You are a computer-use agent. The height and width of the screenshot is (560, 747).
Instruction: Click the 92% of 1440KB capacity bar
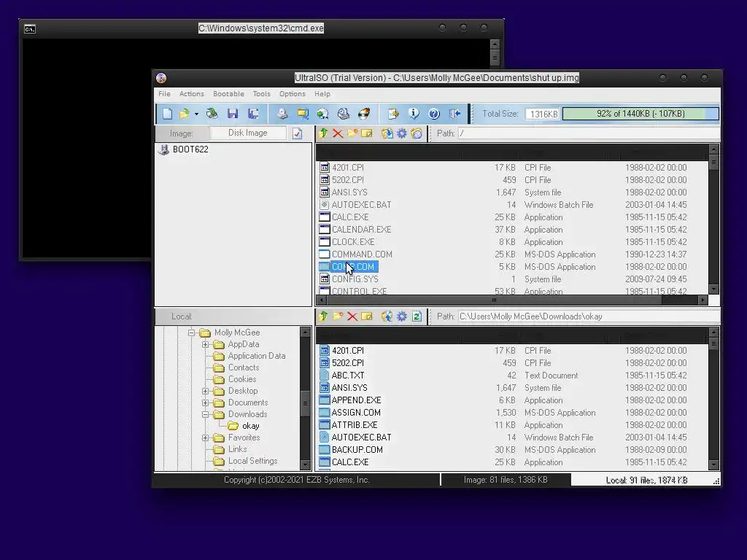640,113
